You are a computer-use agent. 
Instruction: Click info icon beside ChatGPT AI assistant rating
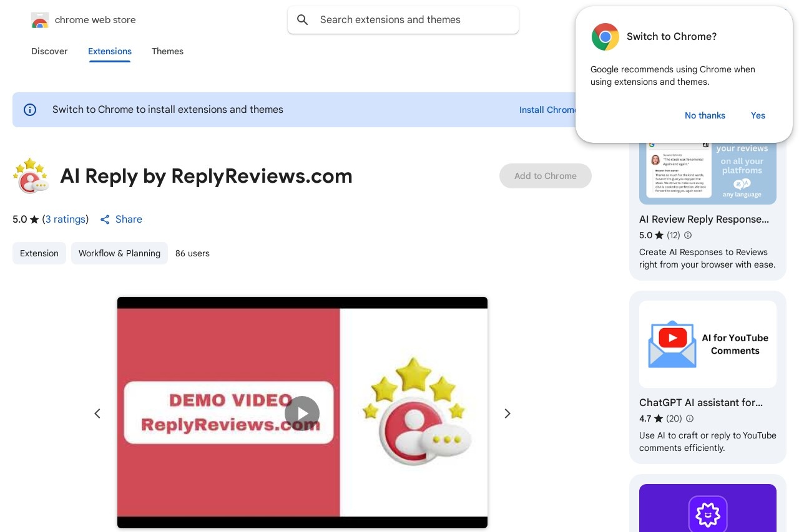coord(690,418)
